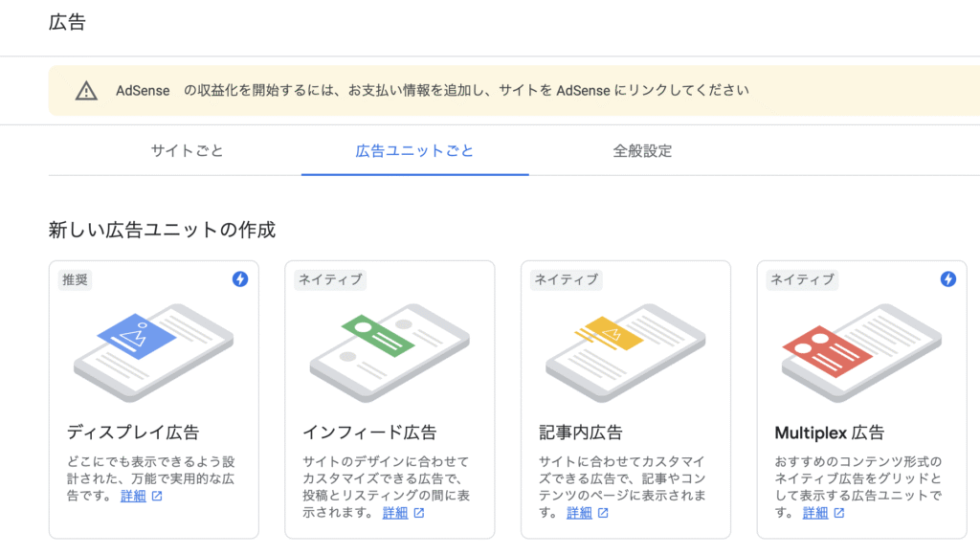
Task: Open external link icon on インフィード広告 card
Action: pos(419,513)
